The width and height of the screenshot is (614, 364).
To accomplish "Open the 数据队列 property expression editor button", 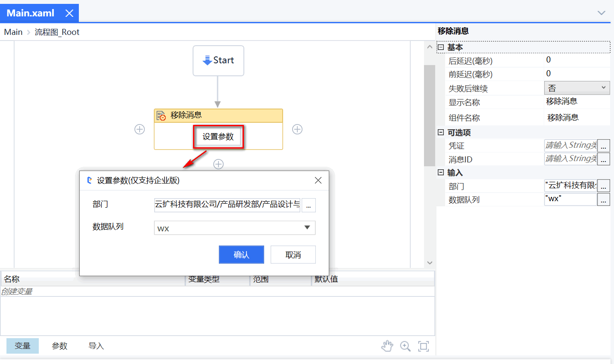I will coord(604,199).
